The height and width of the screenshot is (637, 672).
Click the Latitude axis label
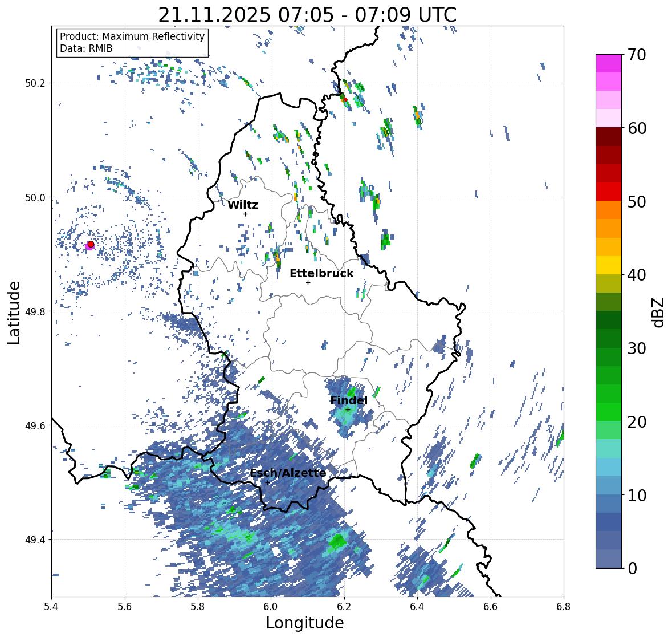pyautogui.click(x=14, y=313)
